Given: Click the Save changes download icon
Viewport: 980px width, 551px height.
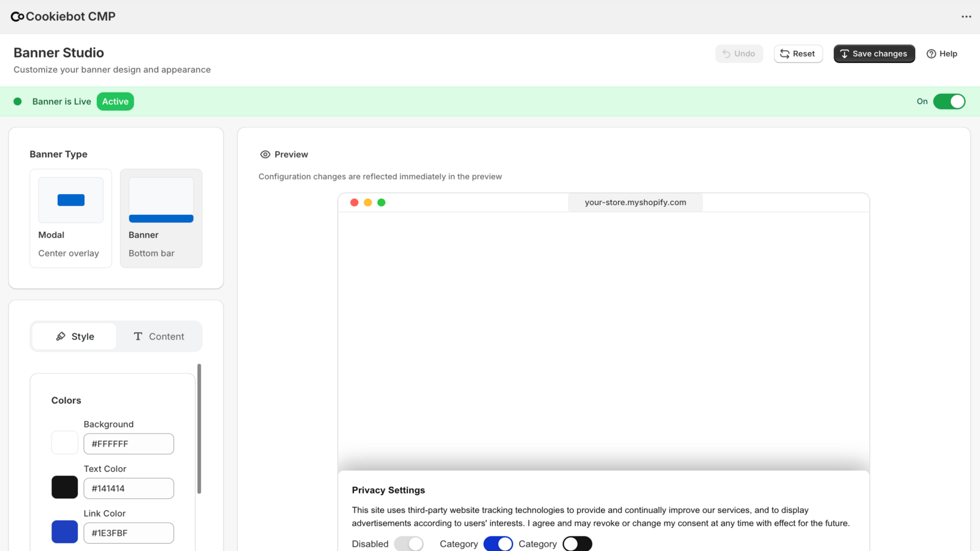Looking at the screenshot, I should [845, 54].
